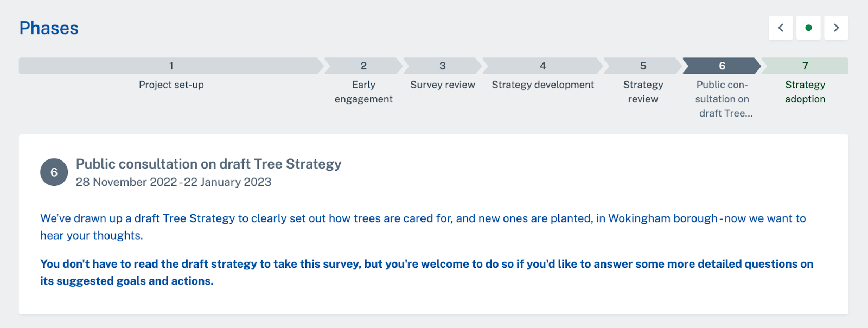The width and height of the screenshot is (868, 328).
Task: Select phase 5 Strategy review
Action: point(643,66)
